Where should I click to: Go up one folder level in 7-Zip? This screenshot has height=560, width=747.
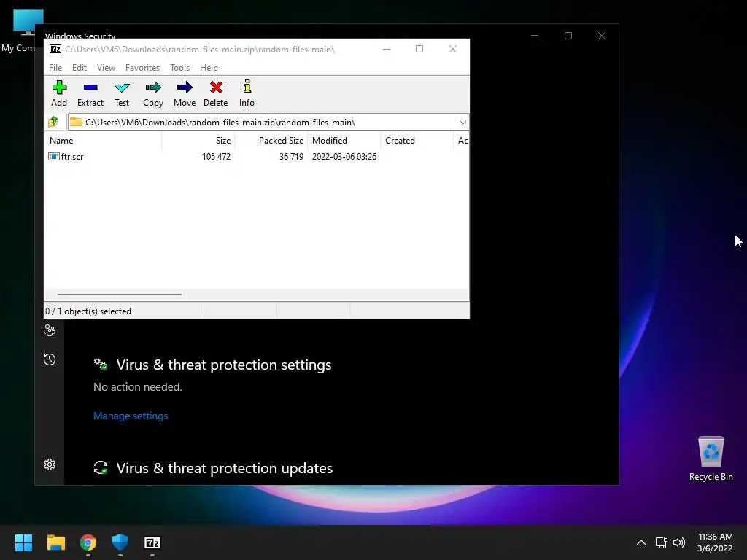pos(53,122)
